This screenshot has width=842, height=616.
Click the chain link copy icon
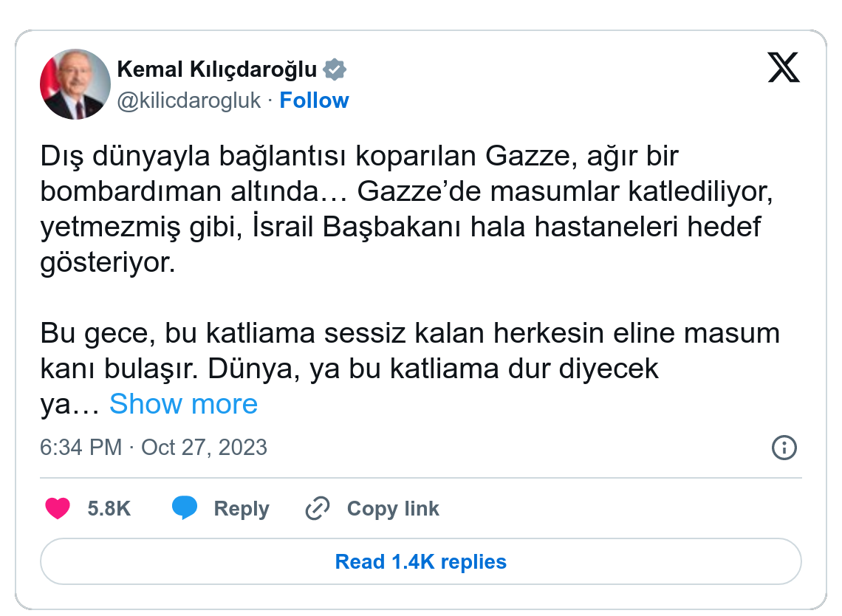coord(318,509)
